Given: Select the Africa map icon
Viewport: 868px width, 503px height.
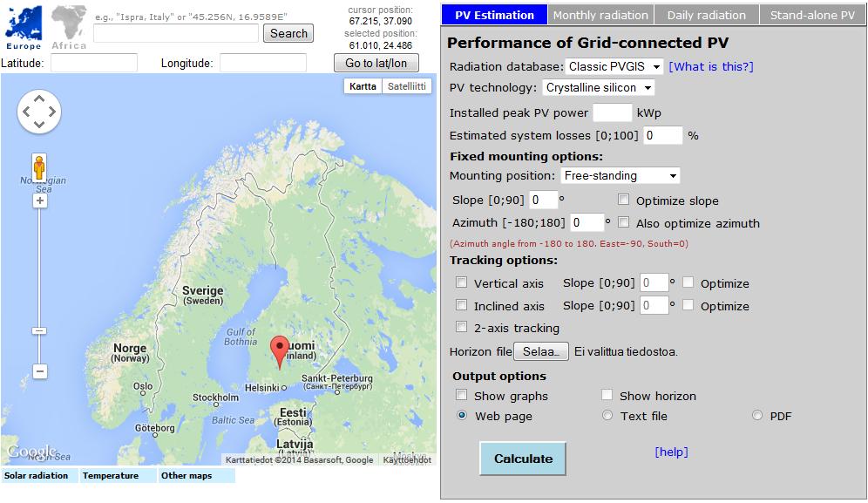Looking at the screenshot, I should [69, 27].
